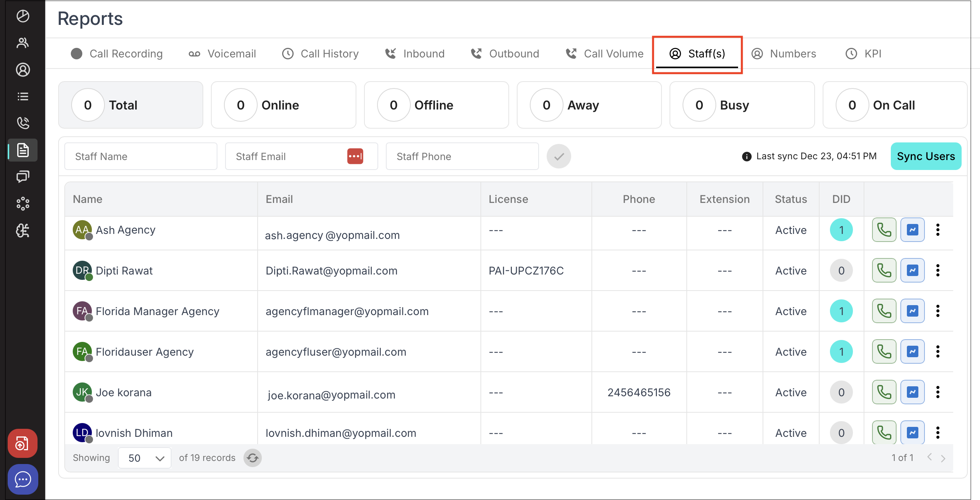Go to previous page arrow

[929, 457]
